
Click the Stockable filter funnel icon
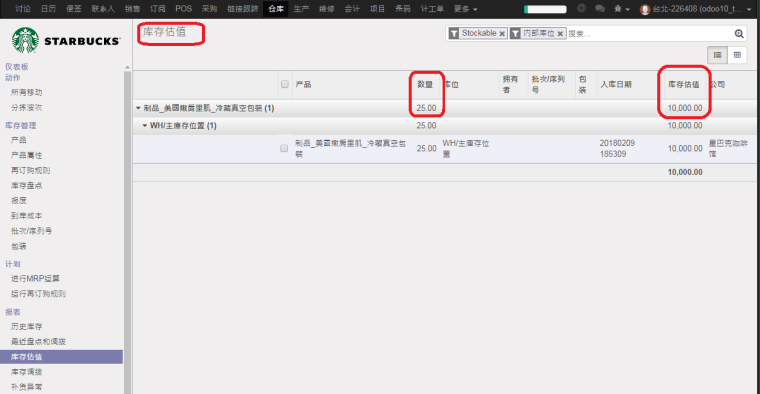pos(454,33)
